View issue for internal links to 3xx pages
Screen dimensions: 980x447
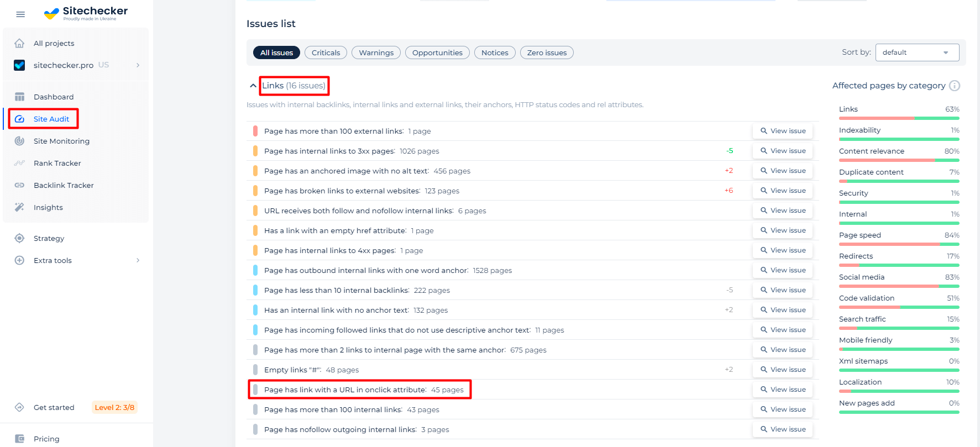tap(783, 151)
